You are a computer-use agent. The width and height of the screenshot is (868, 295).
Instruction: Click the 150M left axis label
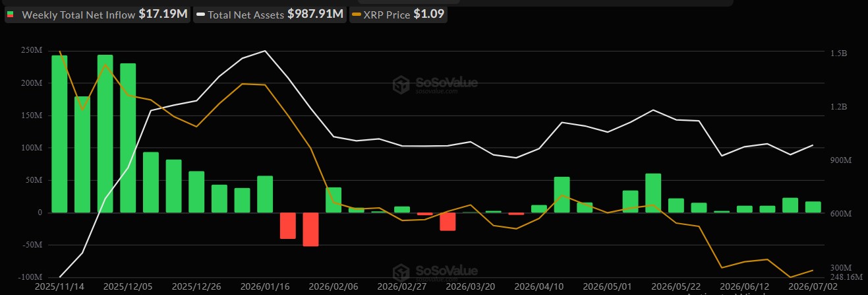[x=32, y=116]
